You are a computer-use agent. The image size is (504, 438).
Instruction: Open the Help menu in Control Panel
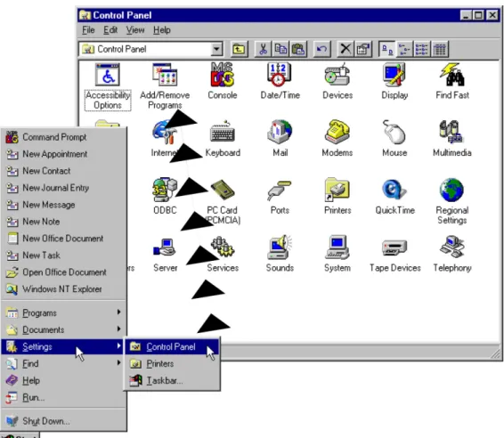[162, 30]
